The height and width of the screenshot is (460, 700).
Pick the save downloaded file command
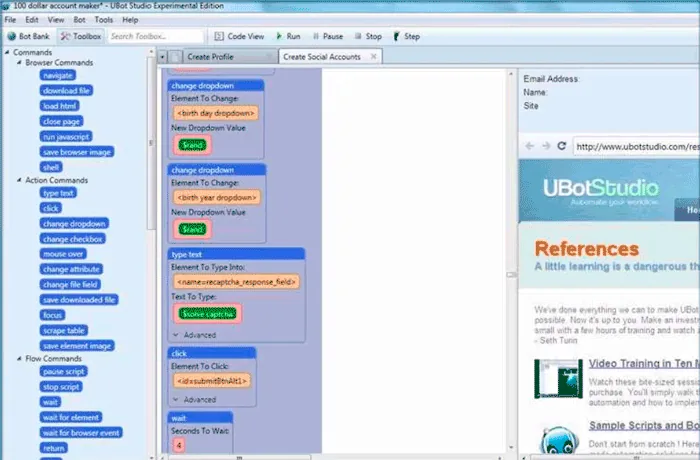(x=79, y=300)
